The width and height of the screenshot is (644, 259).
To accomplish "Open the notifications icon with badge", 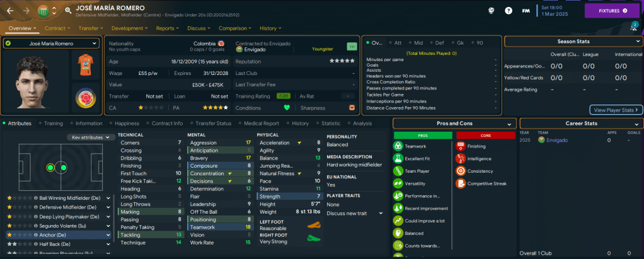I will 633,27.
